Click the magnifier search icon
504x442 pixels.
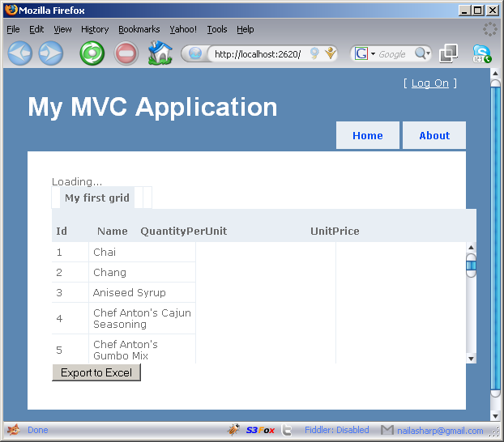(421, 53)
